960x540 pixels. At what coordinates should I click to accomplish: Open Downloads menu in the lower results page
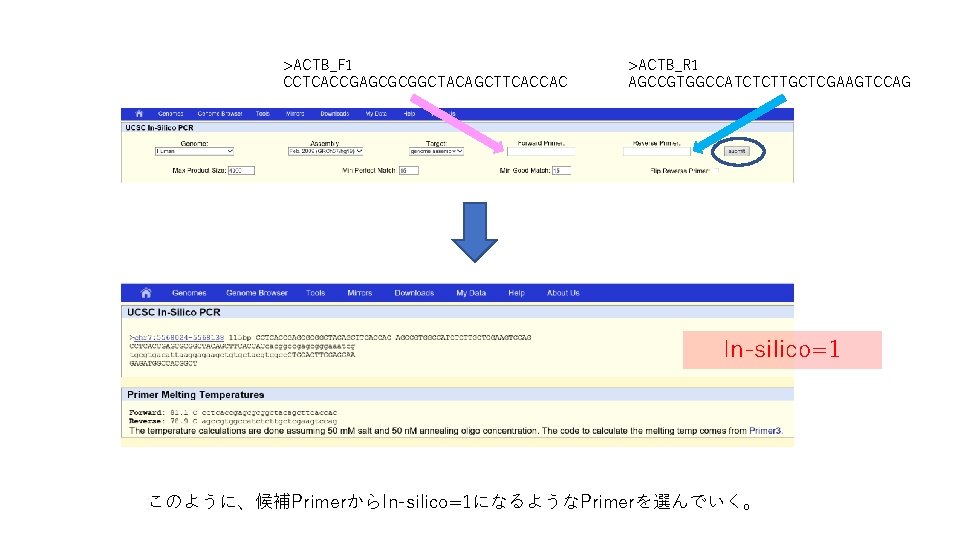coord(414,293)
